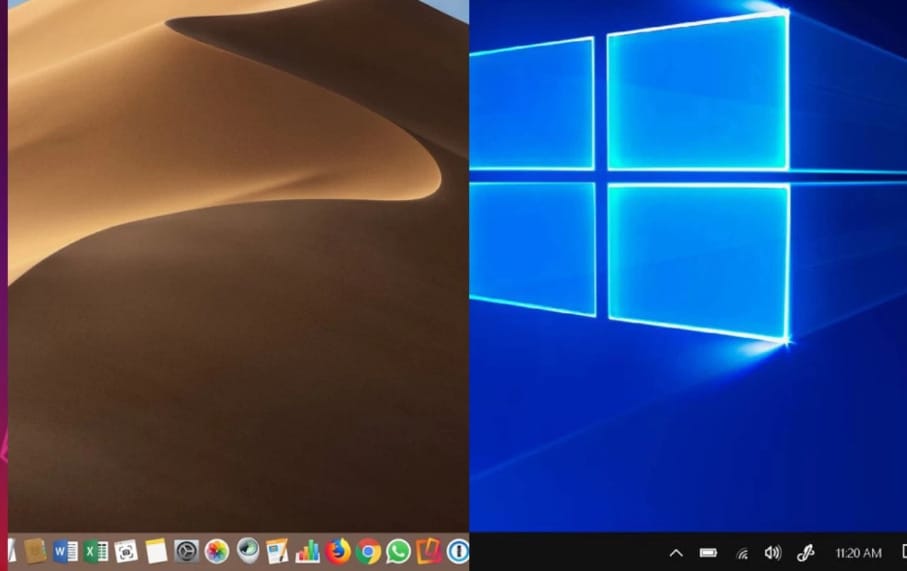Screen dimensions: 907x571
Task: Click the 11:20 AM taskbar clock
Action: pyautogui.click(x=858, y=554)
